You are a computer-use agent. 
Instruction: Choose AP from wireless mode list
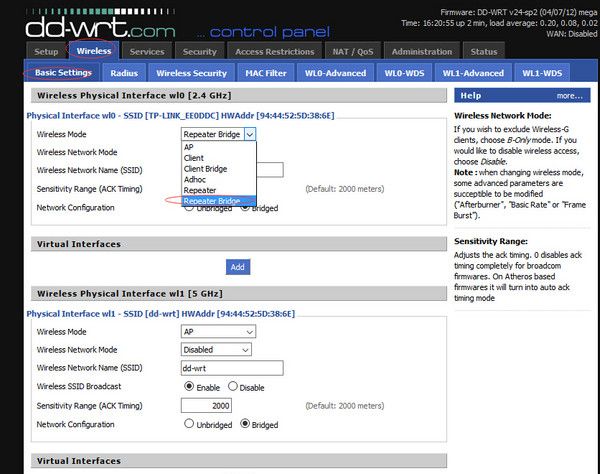[218, 147]
